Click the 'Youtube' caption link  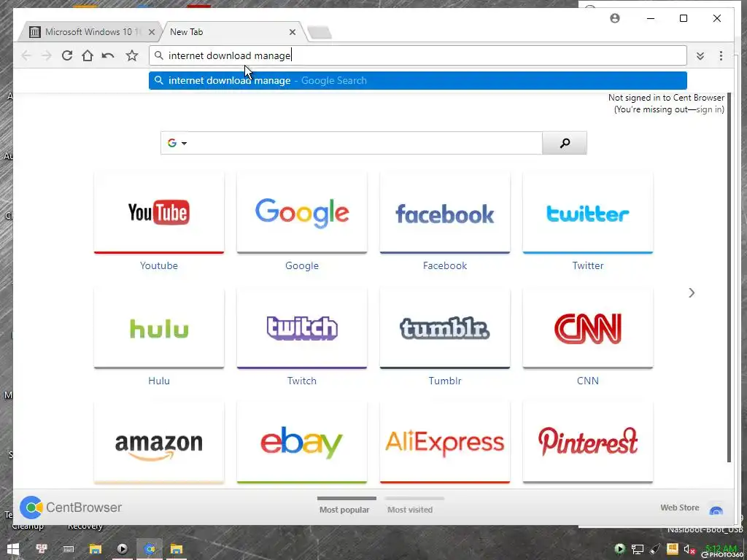(x=159, y=265)
